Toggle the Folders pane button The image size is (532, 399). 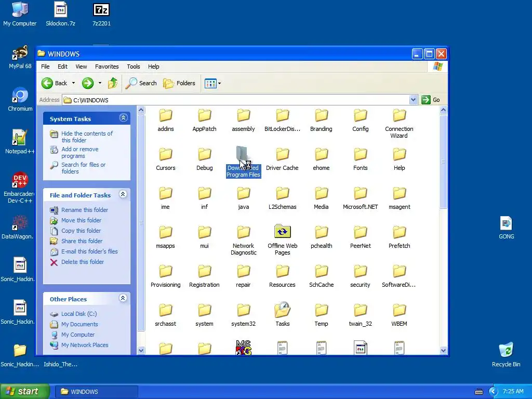coord(179,83)
